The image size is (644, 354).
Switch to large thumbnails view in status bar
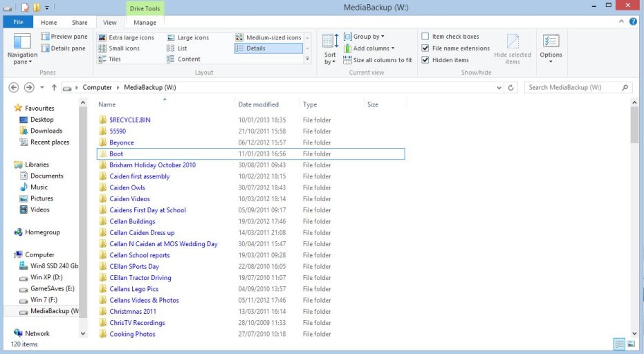point(632,344)
